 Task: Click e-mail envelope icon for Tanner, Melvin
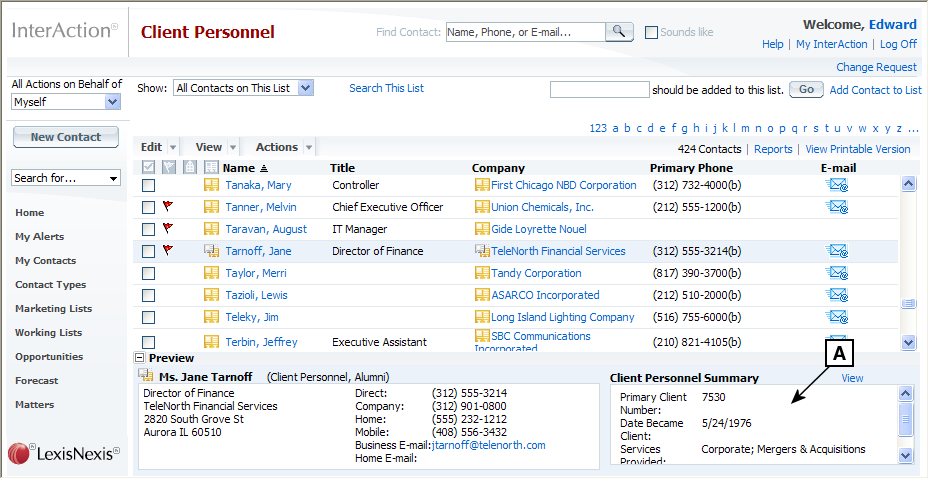(x=837, y=208)
